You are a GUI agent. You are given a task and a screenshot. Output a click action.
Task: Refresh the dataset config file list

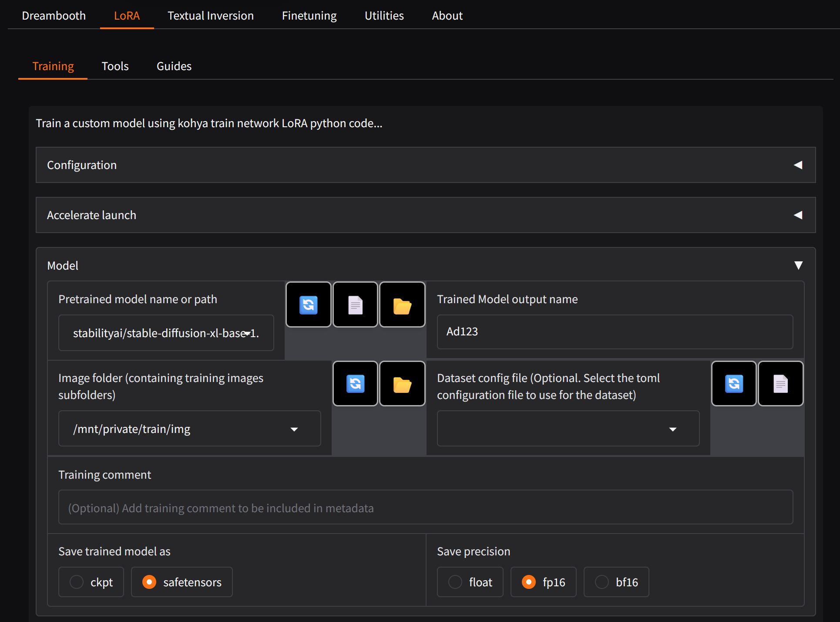point(734,384)
